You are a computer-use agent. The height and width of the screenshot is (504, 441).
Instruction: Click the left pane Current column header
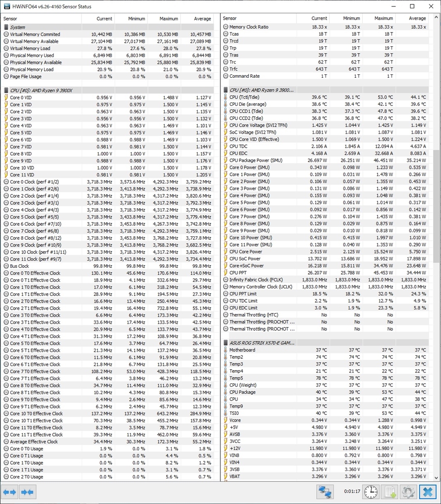[x=98, y=19]
